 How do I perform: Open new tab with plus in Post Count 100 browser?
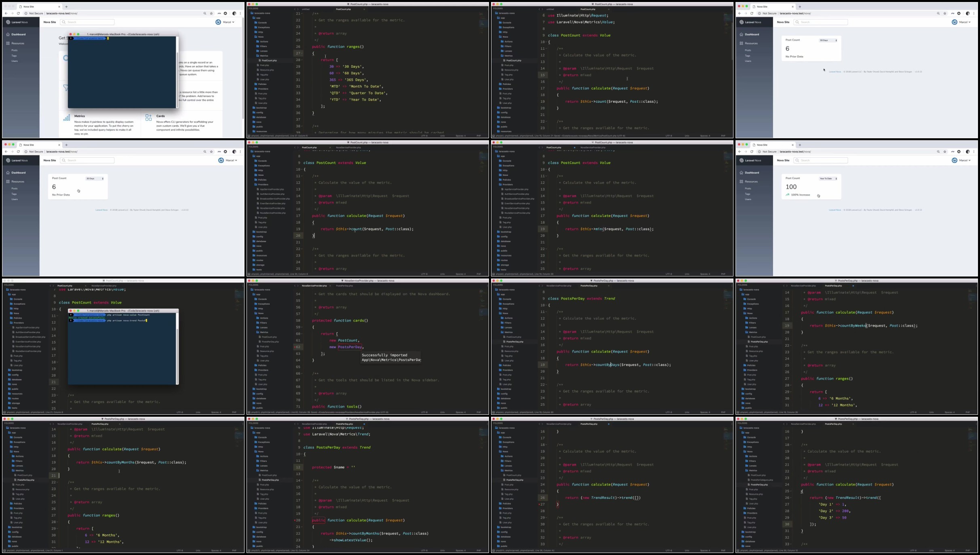[800, 145]
